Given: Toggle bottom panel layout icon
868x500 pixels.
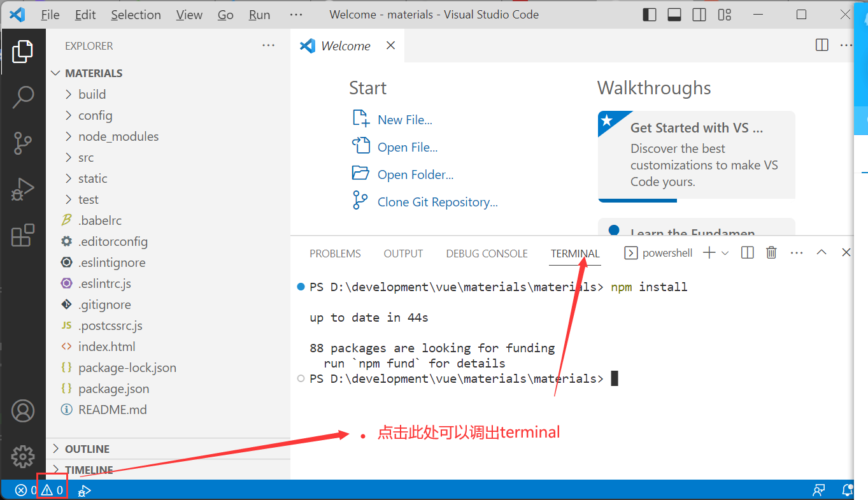Looking at the screenshot, I should (674, 15).
